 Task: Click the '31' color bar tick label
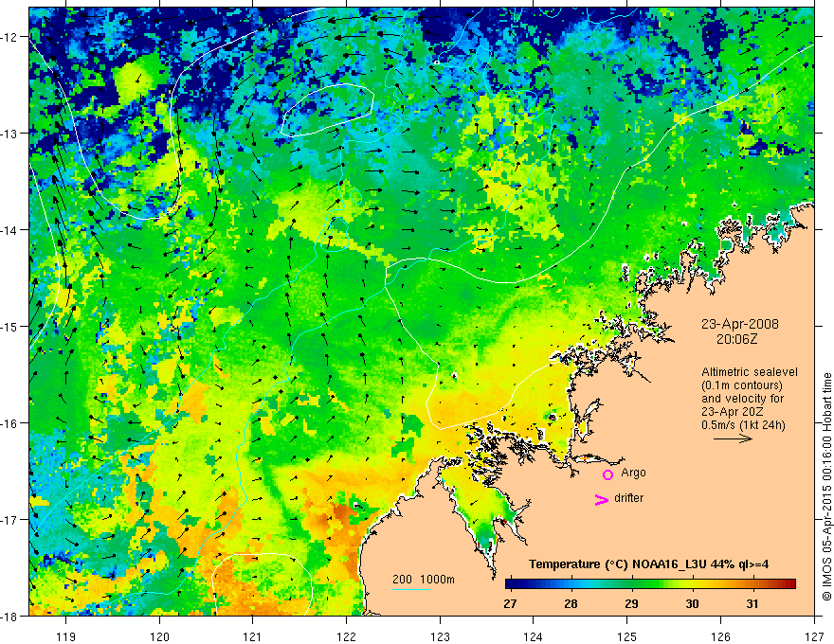752,603
